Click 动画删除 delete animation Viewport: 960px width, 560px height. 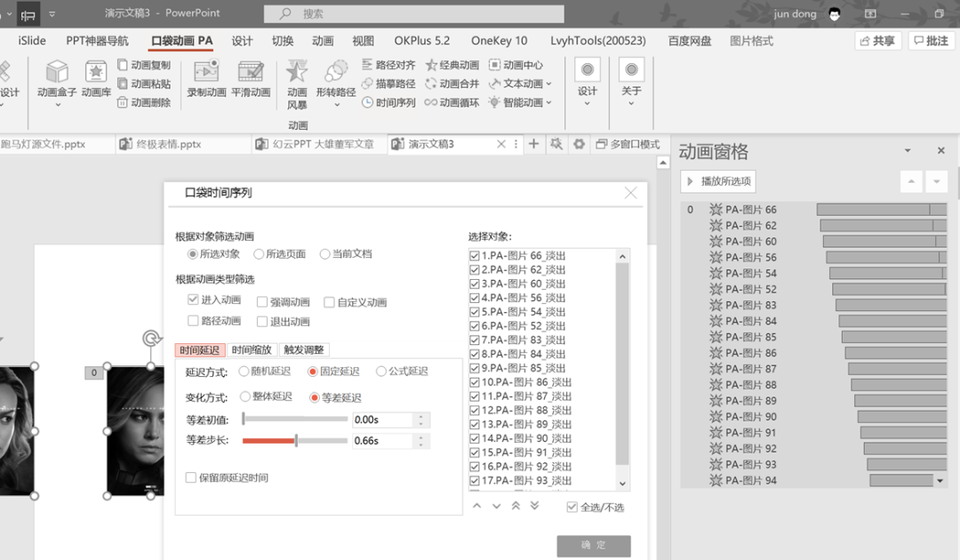tap(144, 102)
